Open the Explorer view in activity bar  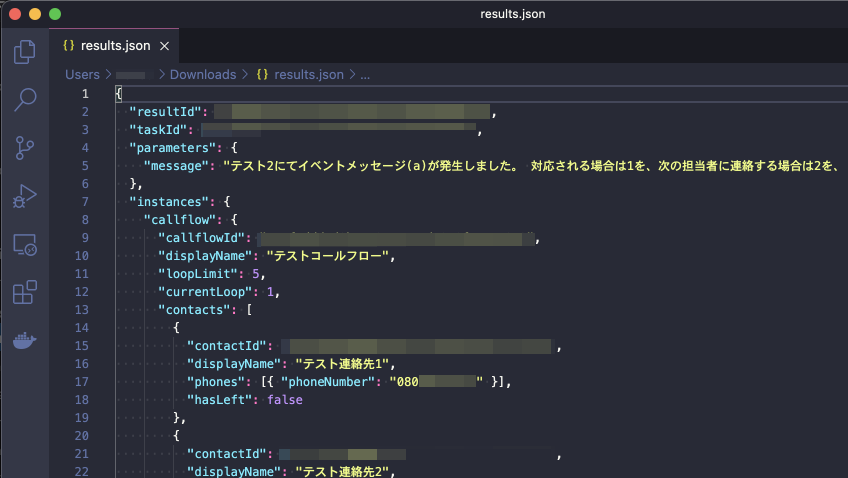click(x=25, y=51)
